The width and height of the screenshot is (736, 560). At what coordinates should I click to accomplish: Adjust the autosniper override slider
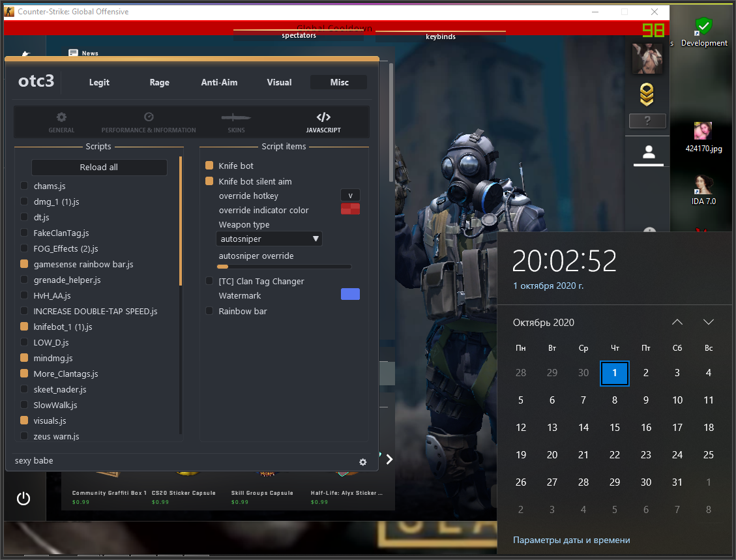pos(284,267)
